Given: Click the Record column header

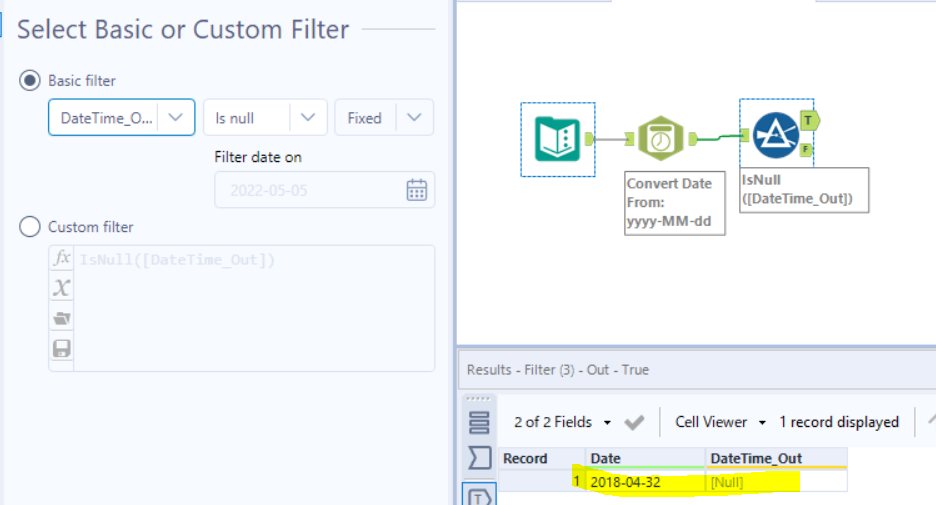Looking at the screenshot, I should [541, 458].
